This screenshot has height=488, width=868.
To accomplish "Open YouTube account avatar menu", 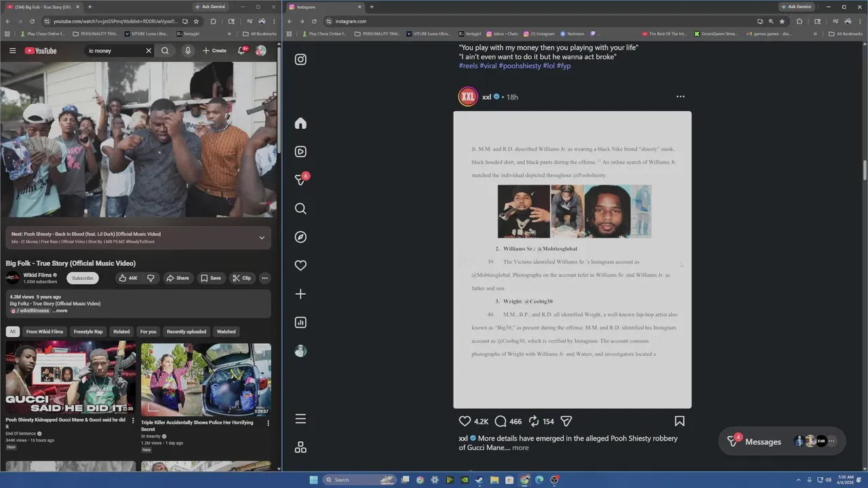I will point(261,51).
